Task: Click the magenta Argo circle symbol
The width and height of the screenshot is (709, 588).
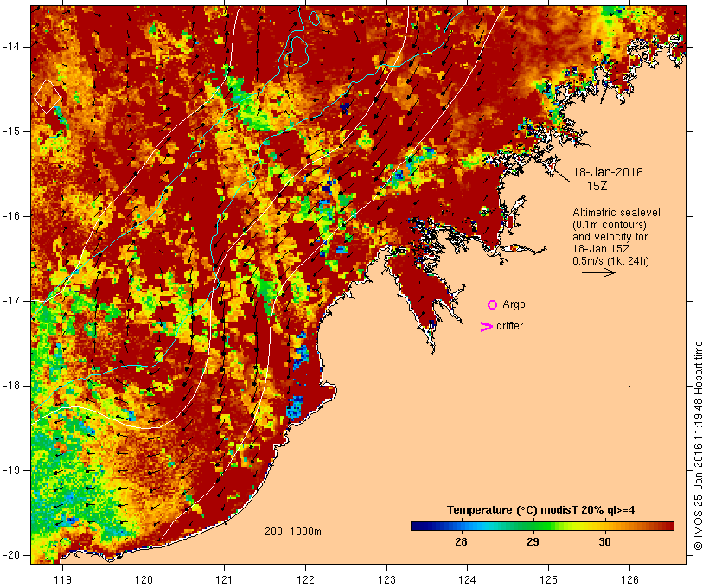Action: click(x=493, y=305)
